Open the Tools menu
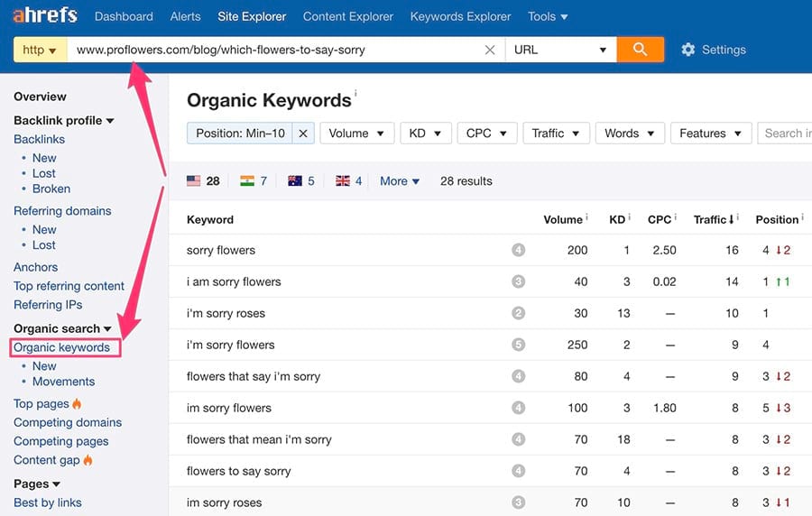The width and height of the screenshot is (812, 516). 548,16
